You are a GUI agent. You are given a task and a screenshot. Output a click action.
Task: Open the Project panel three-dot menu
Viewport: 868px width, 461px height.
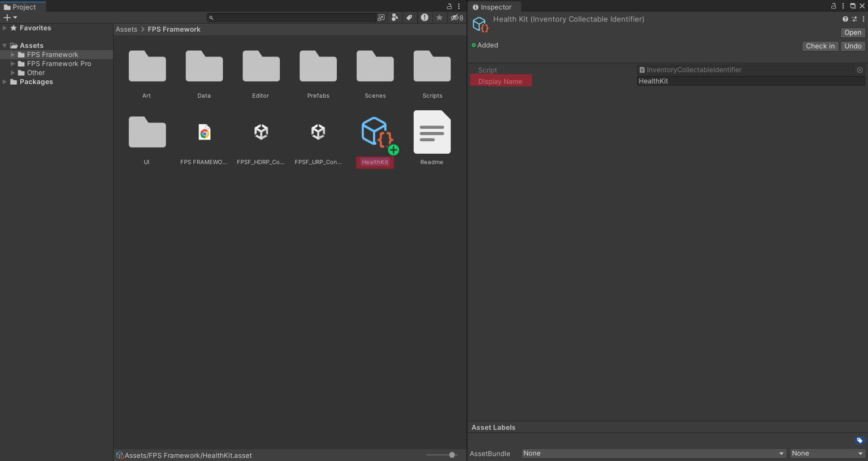click(459, 6)
